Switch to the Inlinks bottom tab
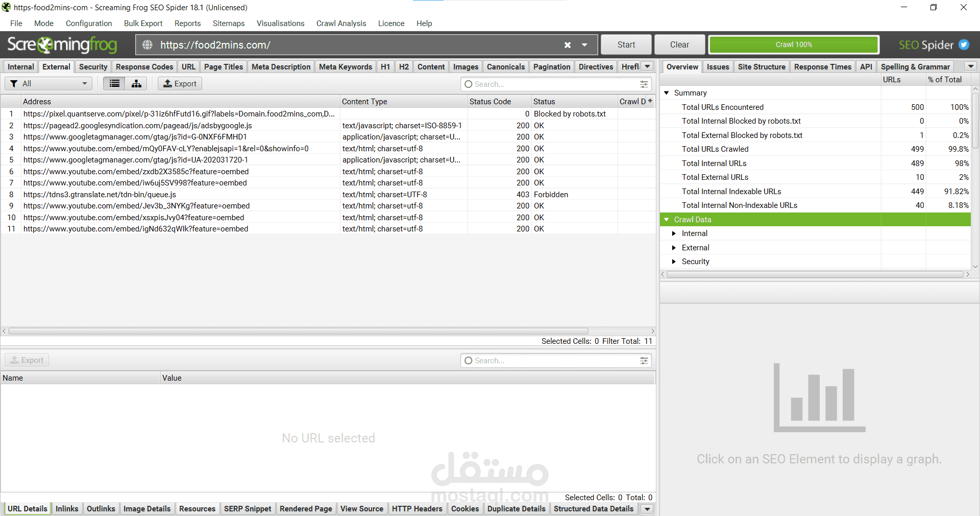 (x=67, y=509)
